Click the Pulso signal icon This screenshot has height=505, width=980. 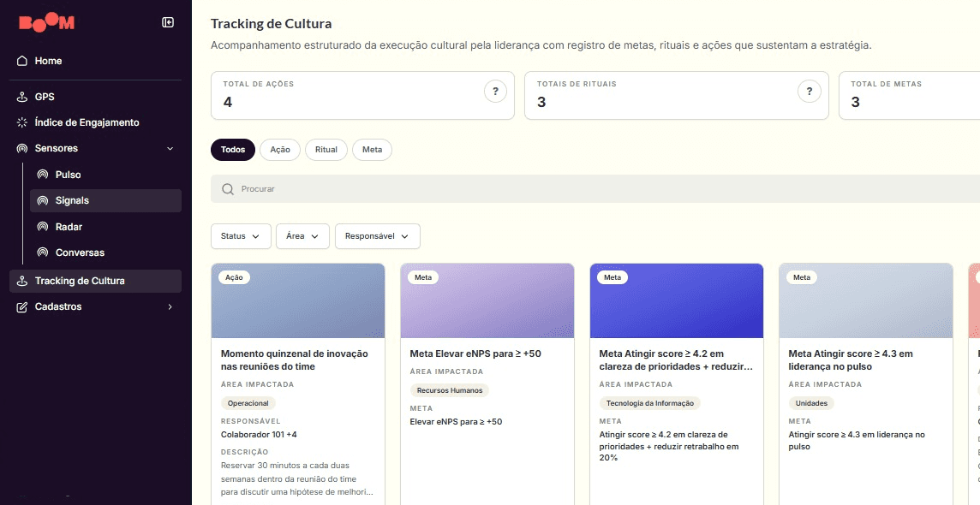(43, 175)
